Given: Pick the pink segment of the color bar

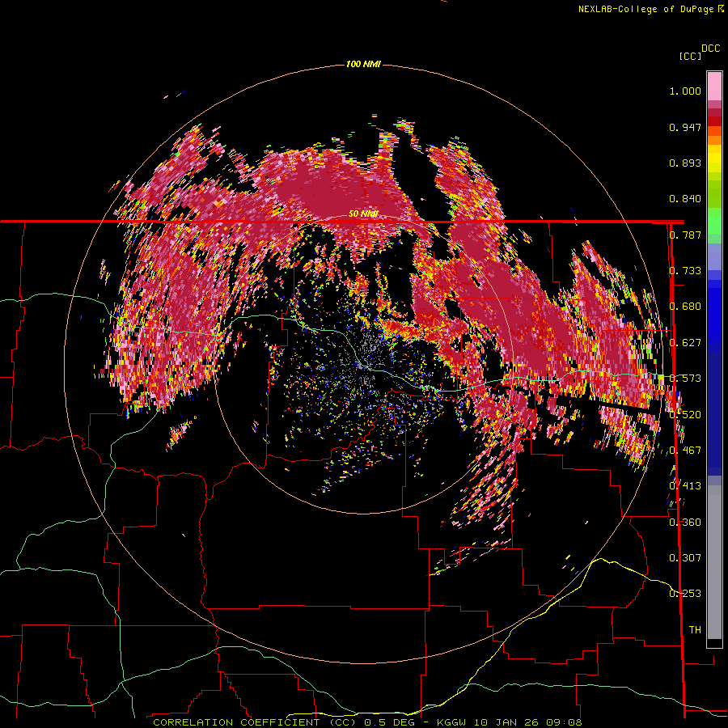Looking at the screenshot, I should click(x=714, y=87).
